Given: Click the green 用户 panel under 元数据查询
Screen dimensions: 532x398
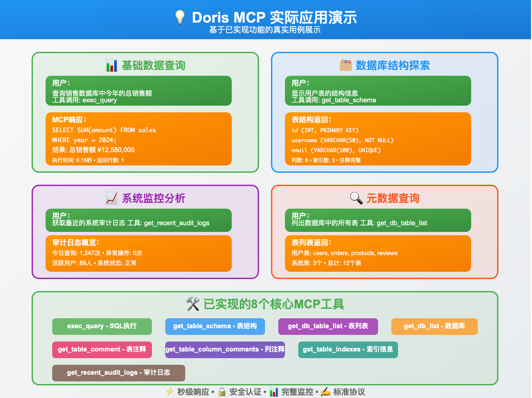Looking at the screenshot, I should pos(377,220).
